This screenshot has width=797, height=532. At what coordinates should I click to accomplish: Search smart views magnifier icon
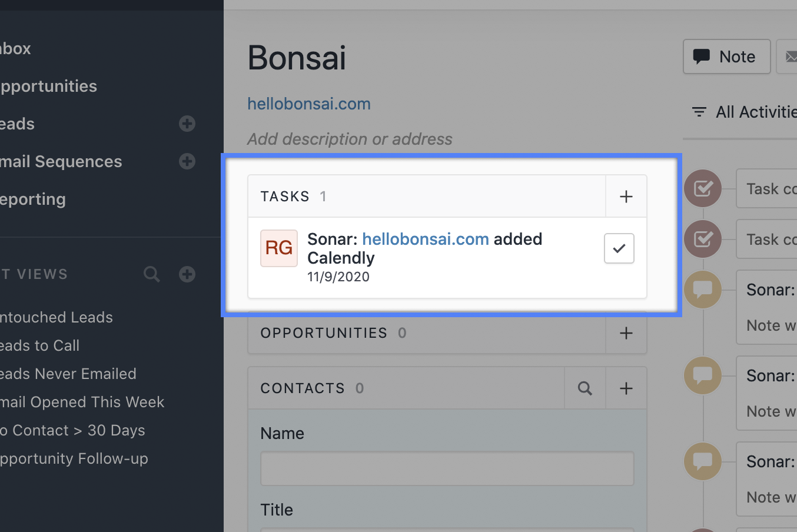152,274
